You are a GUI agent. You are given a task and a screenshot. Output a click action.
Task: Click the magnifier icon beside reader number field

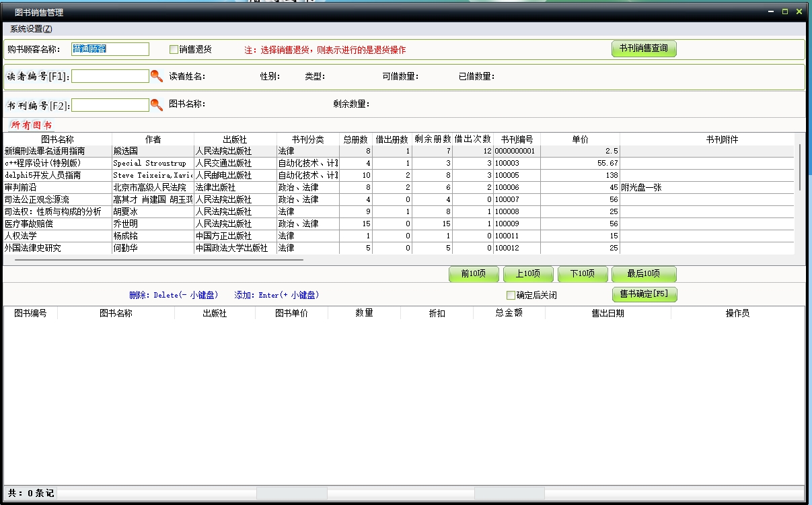(x=156, y=76)
